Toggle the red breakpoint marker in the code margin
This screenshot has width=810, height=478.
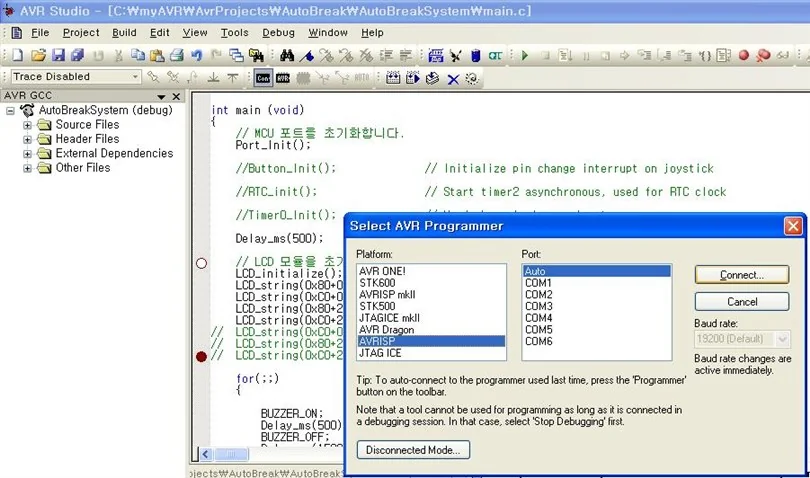(x=201, y=356)
